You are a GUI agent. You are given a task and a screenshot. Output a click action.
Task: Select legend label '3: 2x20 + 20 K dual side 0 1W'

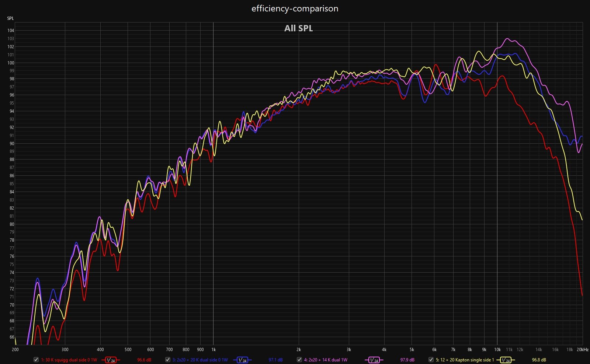point(200,360)
